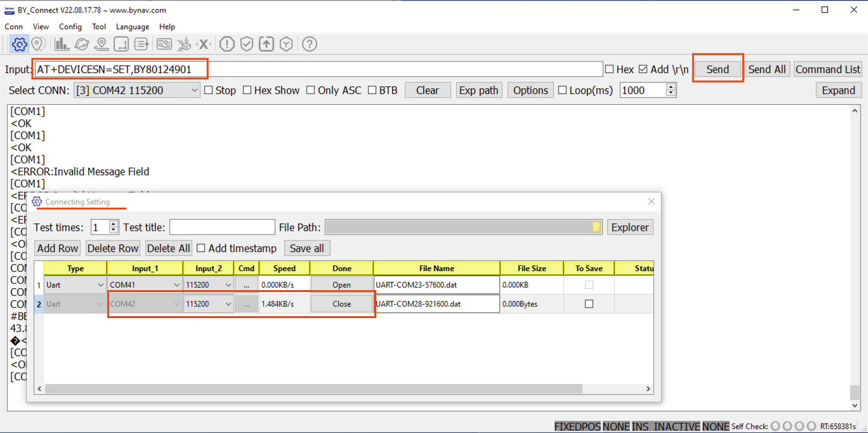Click Open button for COM41 row
Screen dimensions: 868x433
(341, 285)
